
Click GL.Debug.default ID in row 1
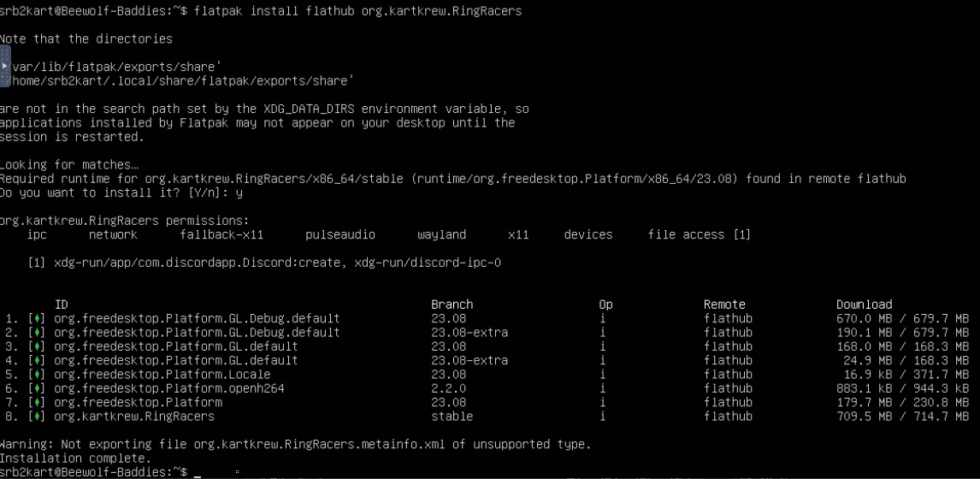tap(197, 318)
